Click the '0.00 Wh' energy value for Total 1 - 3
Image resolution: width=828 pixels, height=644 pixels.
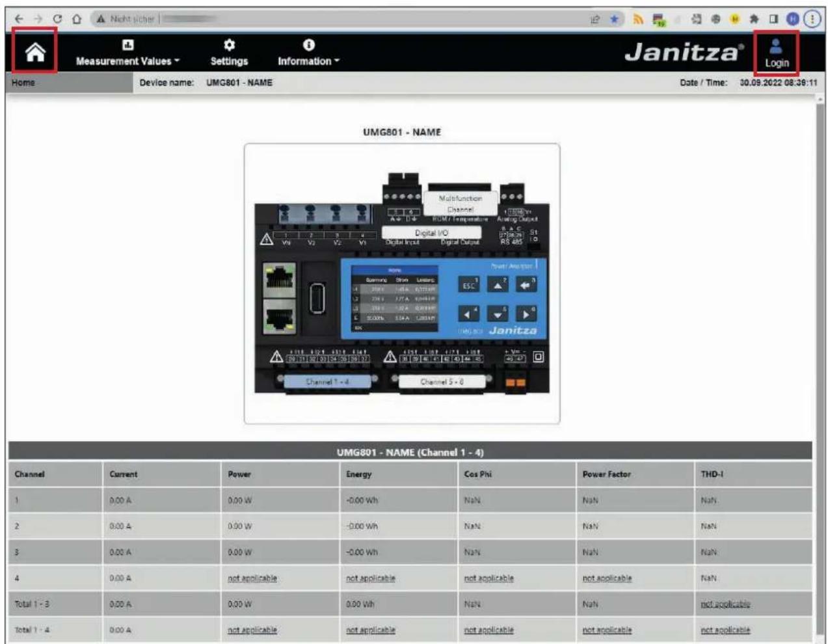[362, 604]
